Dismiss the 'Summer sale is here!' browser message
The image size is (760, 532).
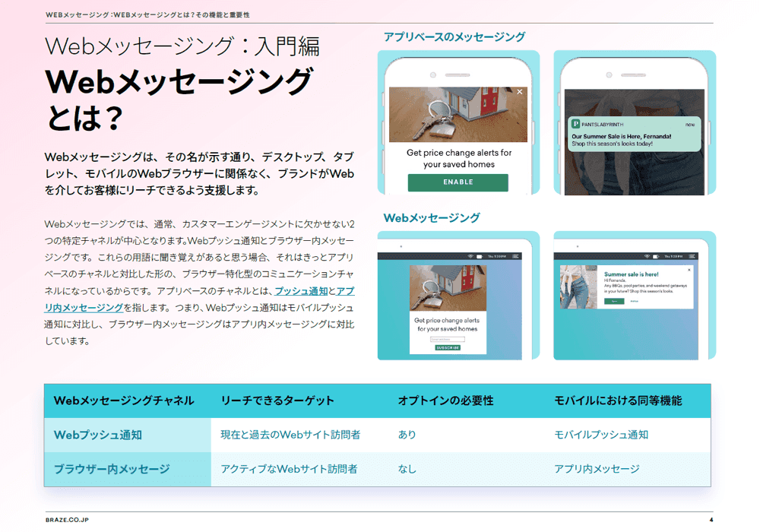689,270
